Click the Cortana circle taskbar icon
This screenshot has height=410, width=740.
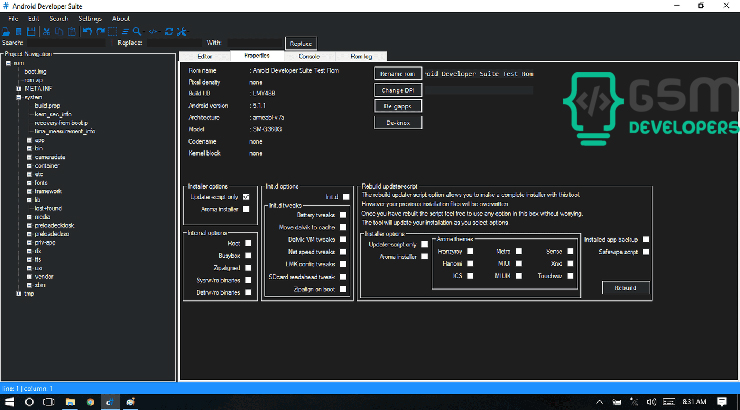click(x=29, y=402)
